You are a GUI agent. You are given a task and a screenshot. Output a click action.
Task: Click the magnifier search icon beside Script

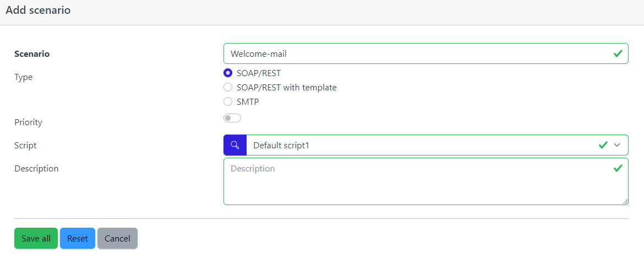click(x=235, y=145)
